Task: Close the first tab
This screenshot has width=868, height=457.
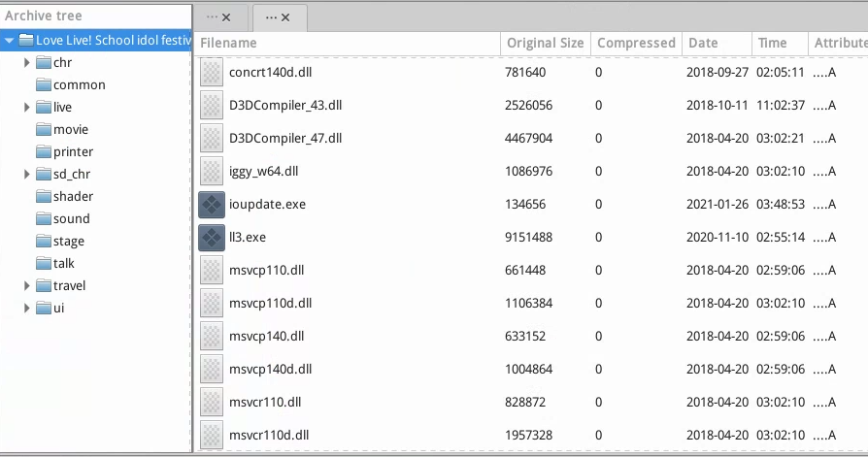Action: click(x=226, y=17)
